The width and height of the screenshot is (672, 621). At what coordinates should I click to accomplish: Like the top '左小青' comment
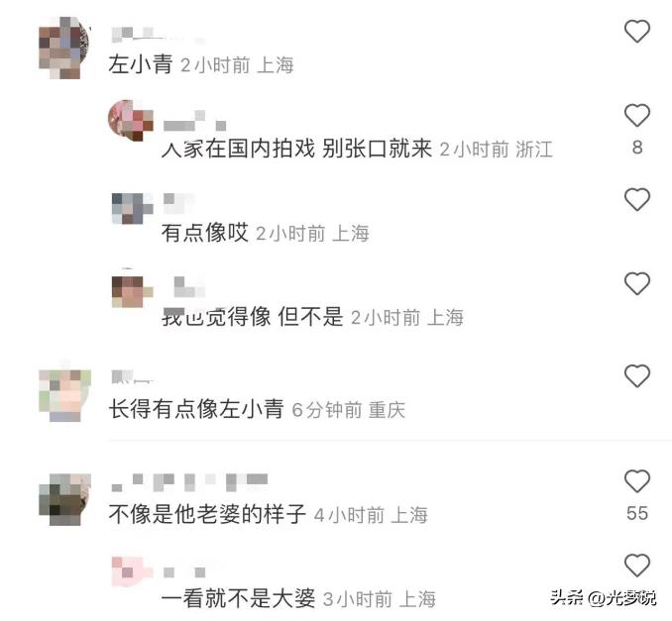637,32
